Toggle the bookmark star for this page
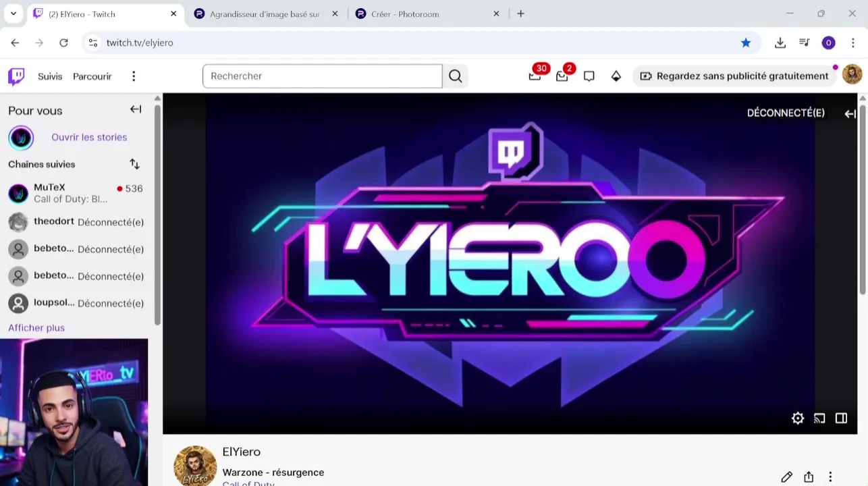The width and height of the screenshot is (868, 486). pos(746,43)
